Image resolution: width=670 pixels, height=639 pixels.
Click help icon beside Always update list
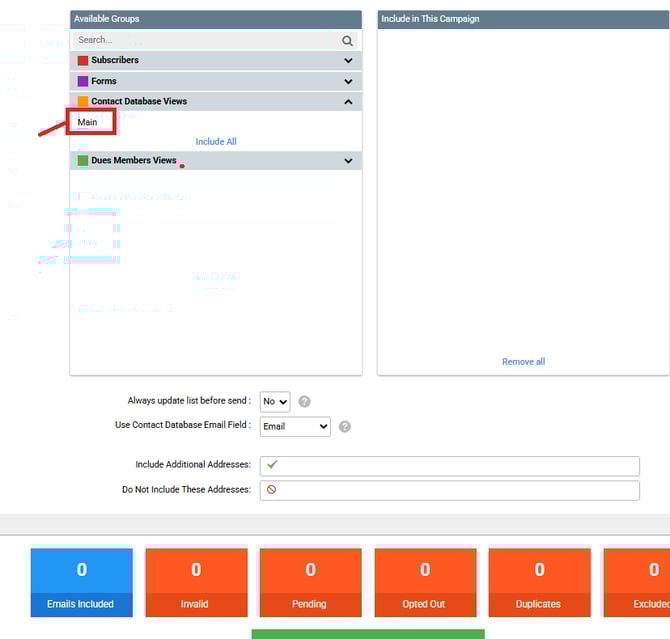[x=304, y=402]
